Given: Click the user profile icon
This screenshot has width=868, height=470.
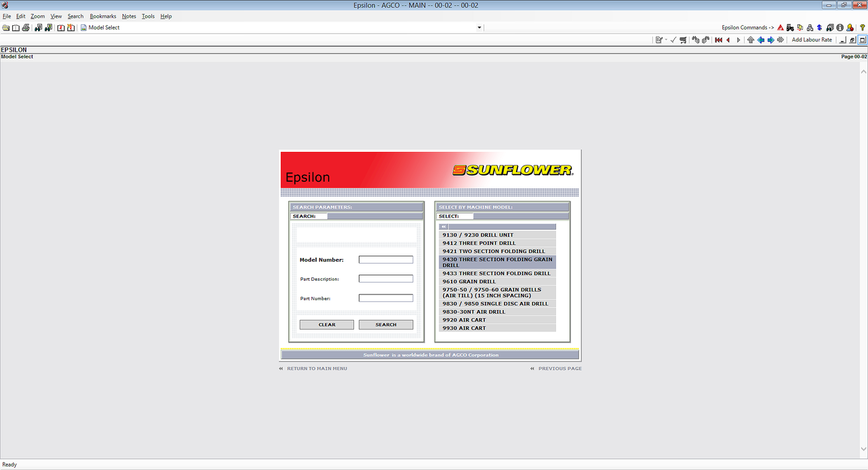Looking at the screenshot, I should coord(850,28).
